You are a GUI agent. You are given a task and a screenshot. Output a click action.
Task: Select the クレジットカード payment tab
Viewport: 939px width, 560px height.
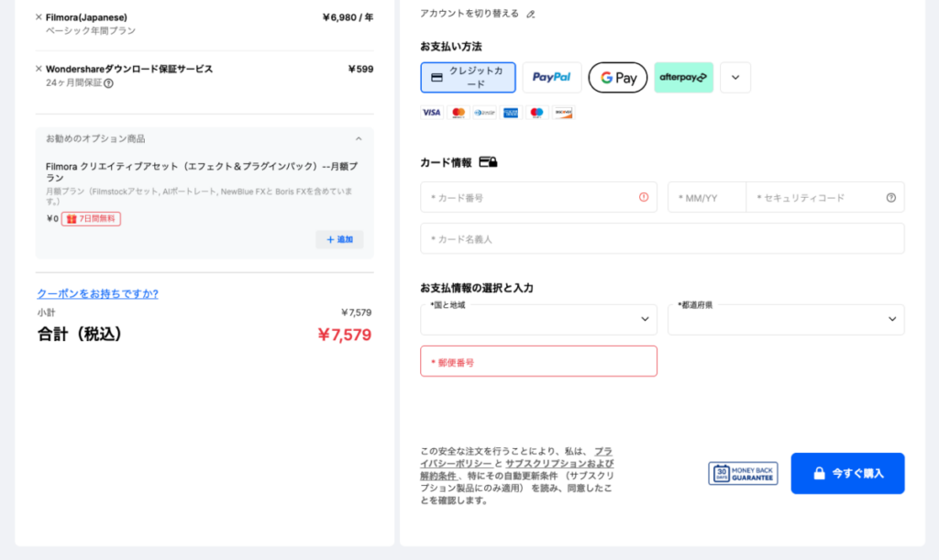coord(468,77)
